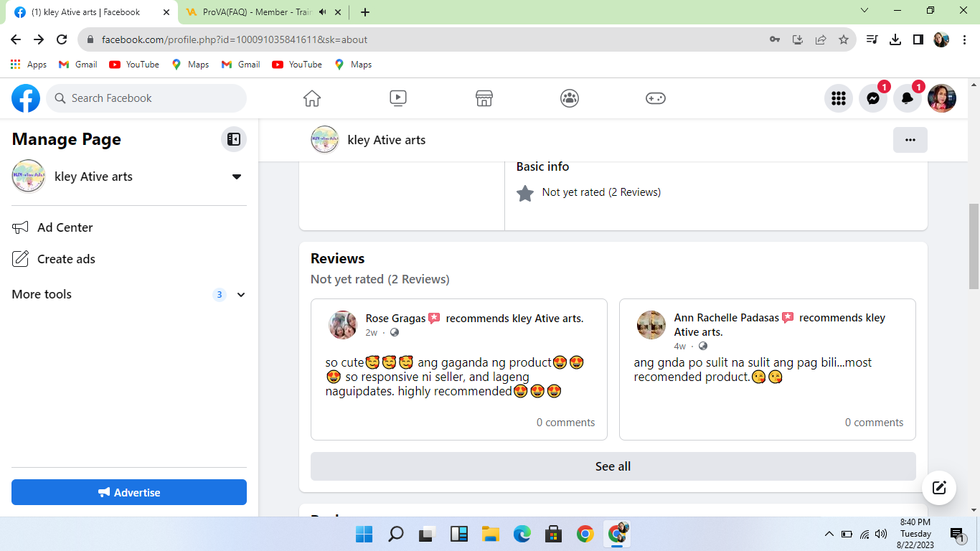Open Messenger chats icon
The image size is (980, 551).
tap(873, 98)
